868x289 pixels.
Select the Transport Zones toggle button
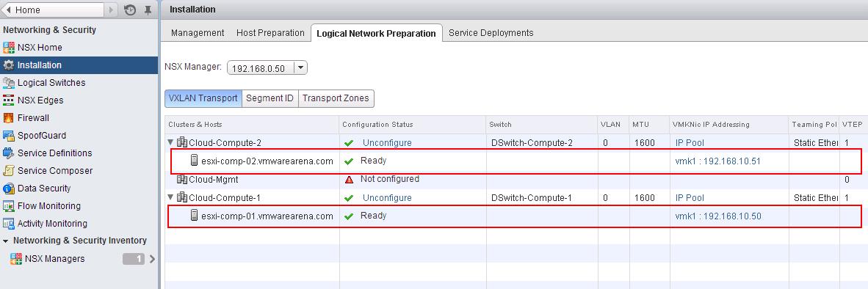tap(336, 98)
